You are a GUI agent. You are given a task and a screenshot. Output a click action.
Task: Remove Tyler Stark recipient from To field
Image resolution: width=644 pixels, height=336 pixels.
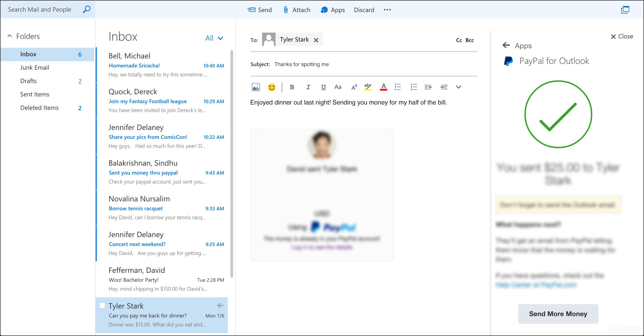(316, 40)
